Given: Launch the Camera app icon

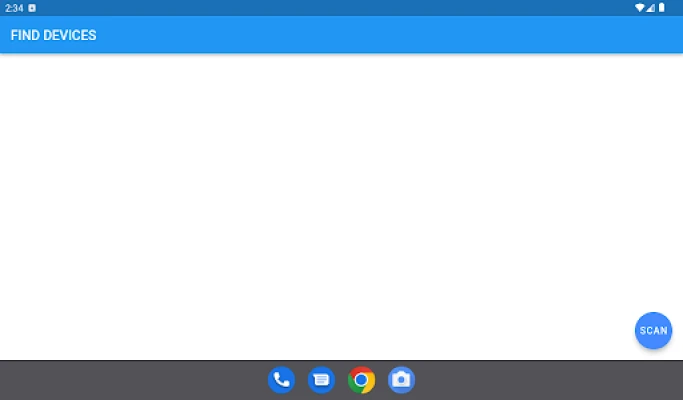Looking at the screenshot, I should tap(401, 380).
